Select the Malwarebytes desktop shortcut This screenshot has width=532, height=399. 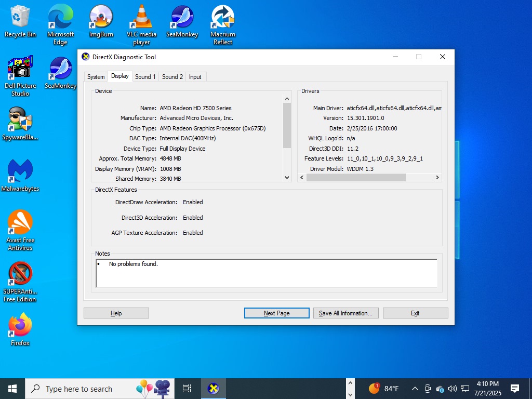(20, 176)
